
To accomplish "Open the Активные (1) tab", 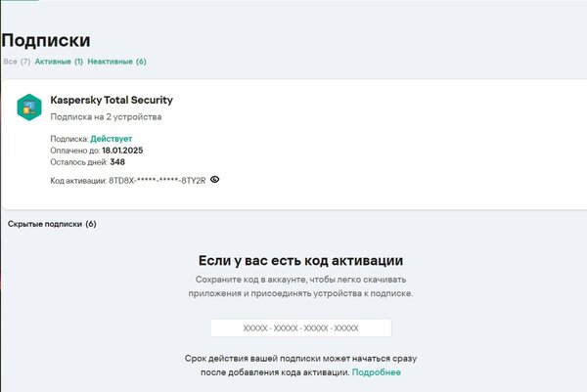I will (x=59, y=62).
